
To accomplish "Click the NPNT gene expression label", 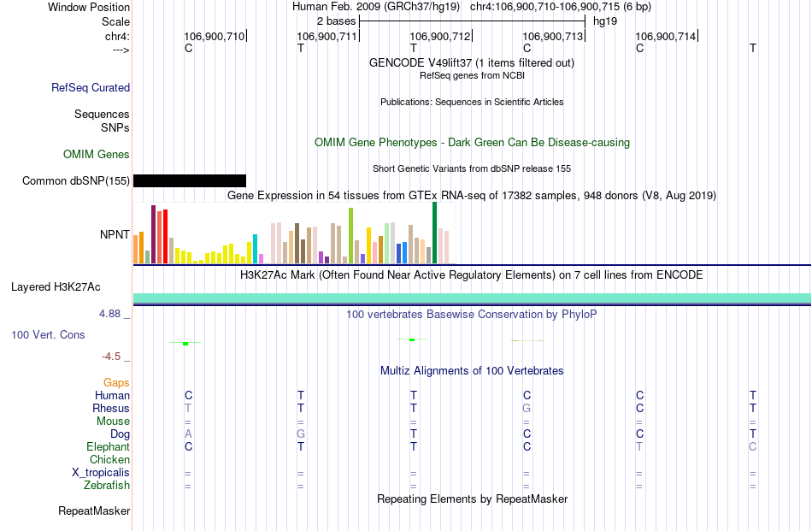I will coord(115,234).
